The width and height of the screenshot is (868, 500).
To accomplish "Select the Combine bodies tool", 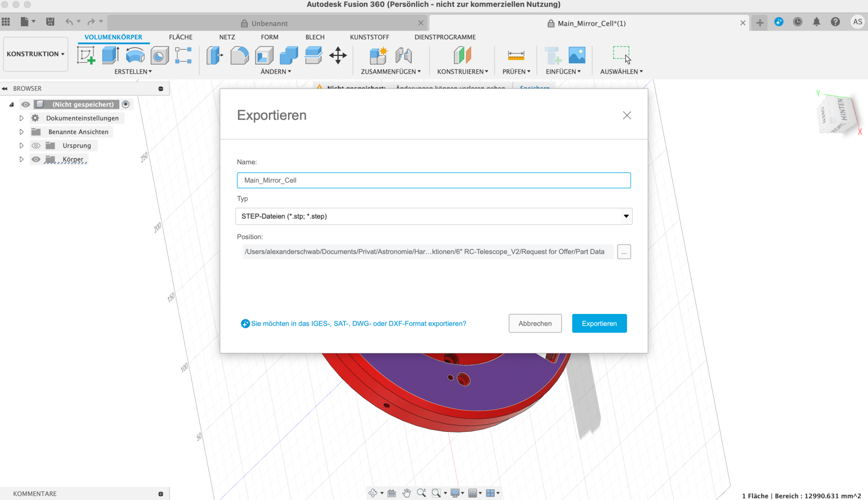I will point(289,56).
